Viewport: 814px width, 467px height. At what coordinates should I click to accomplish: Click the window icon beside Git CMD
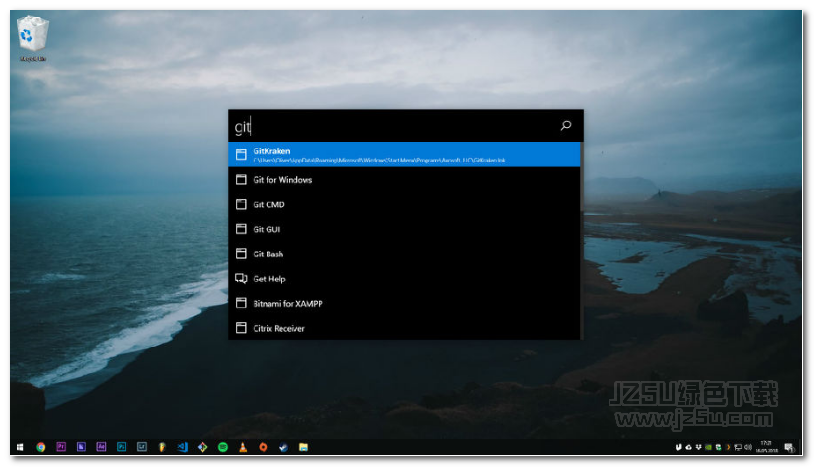241,204
